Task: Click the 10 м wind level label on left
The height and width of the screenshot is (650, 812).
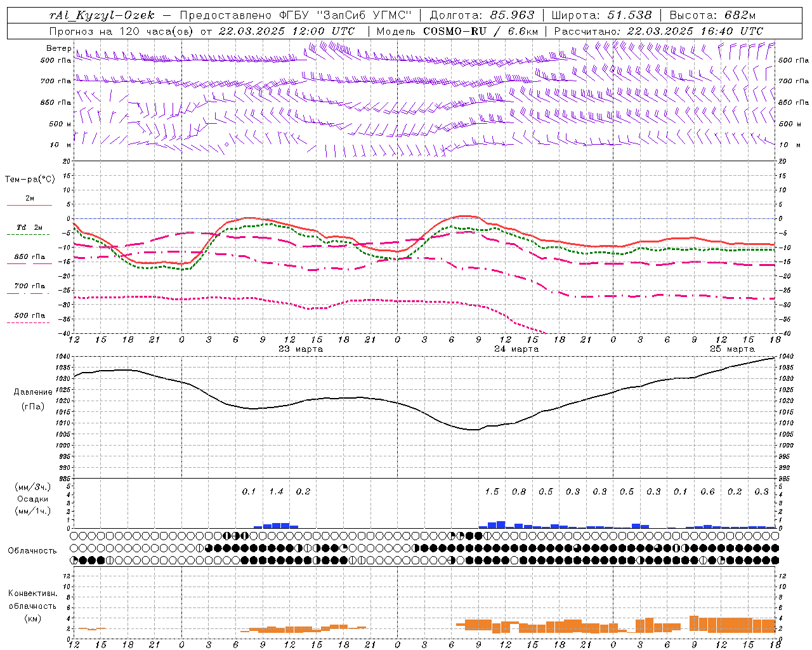Action: (x=61, y=145)
